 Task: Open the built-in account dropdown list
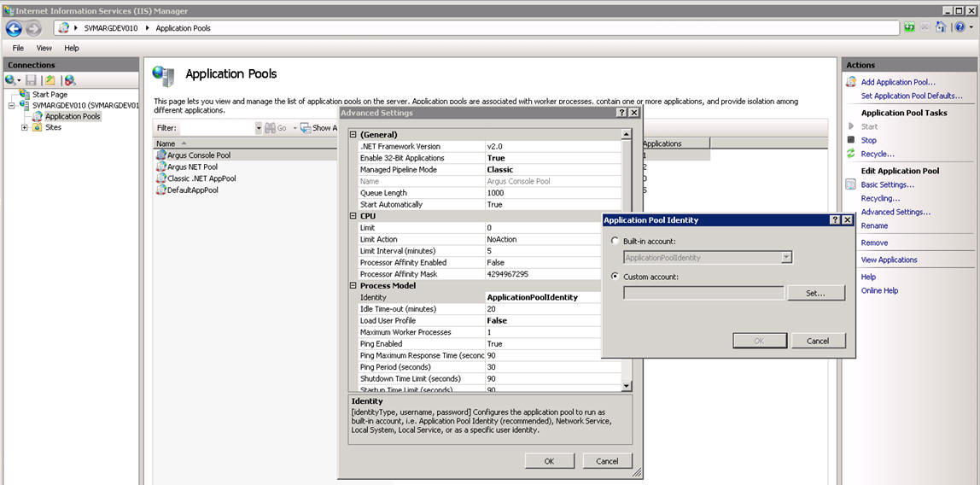787,258
